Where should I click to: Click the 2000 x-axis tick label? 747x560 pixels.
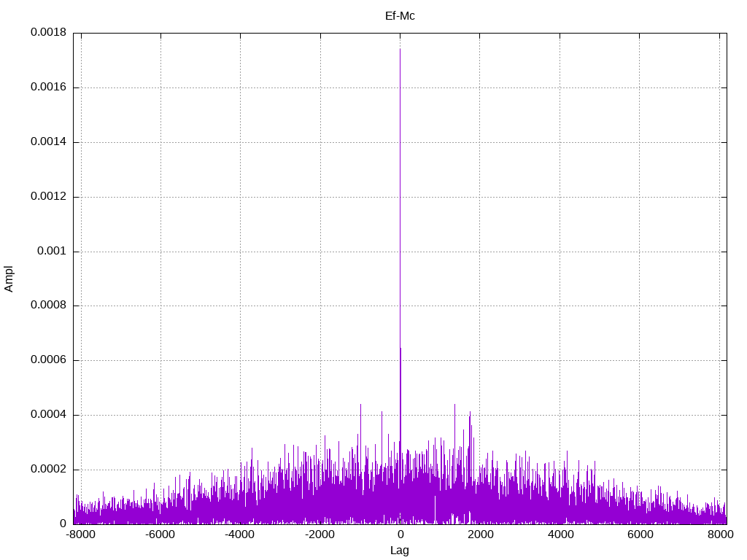point(480,535)
